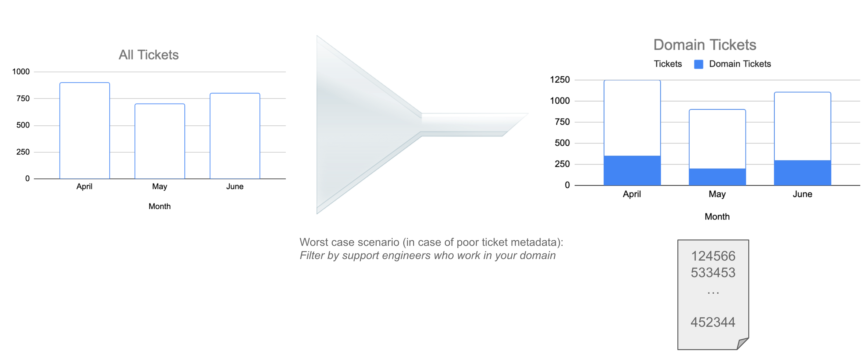Select the blue Domain Tickets legend swatch

699,64
